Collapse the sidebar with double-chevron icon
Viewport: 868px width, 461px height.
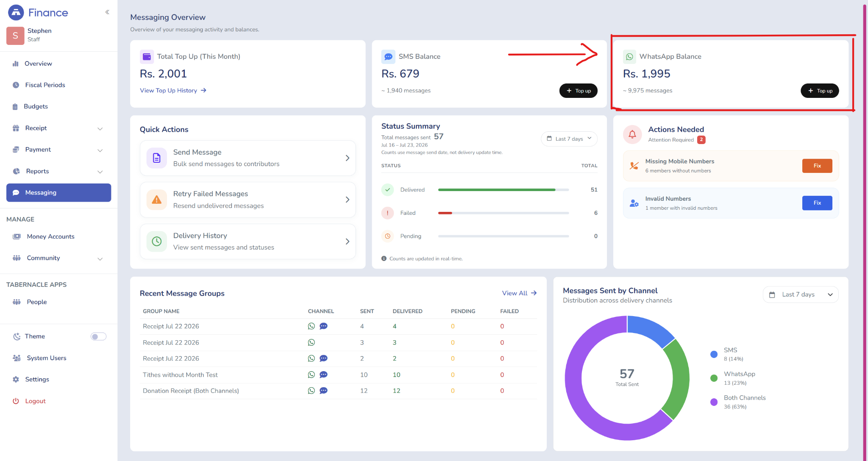pos(107,12)
